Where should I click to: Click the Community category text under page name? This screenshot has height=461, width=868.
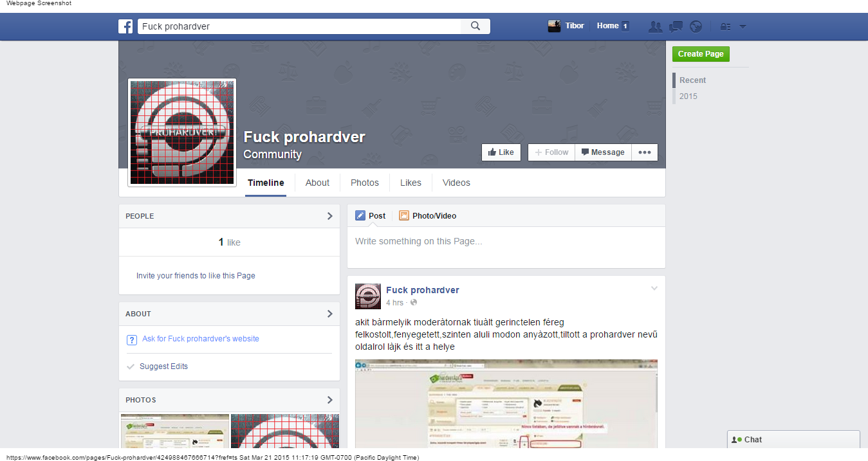pos(272,154)
